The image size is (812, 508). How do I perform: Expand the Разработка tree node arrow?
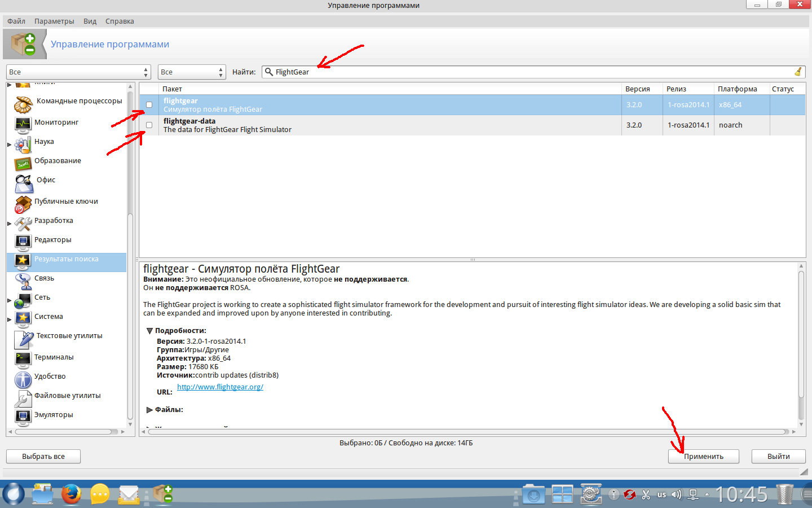tap(10, 224)
